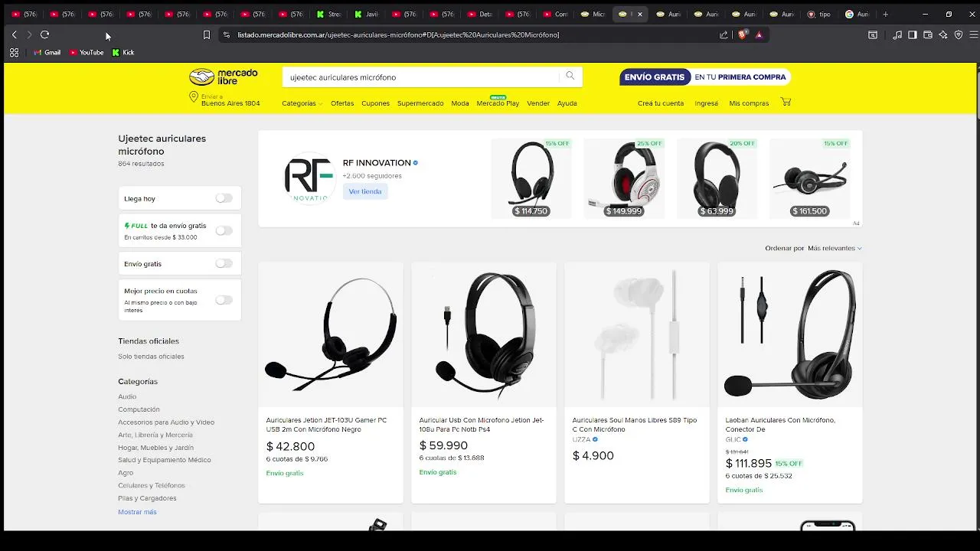Open the share icon in address bar
The width and height of the screenshot is (980, 551).
[724, 34]
